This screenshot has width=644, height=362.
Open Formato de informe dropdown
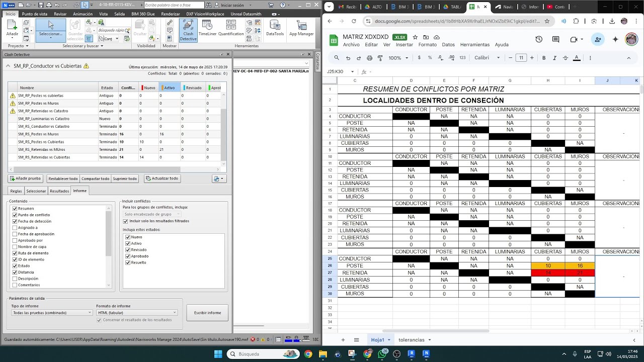[137, 313]
